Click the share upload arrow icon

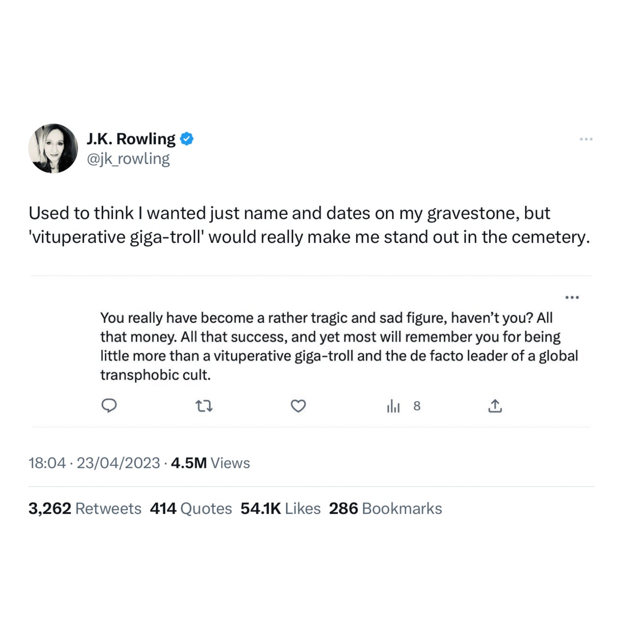pos(495,406)
